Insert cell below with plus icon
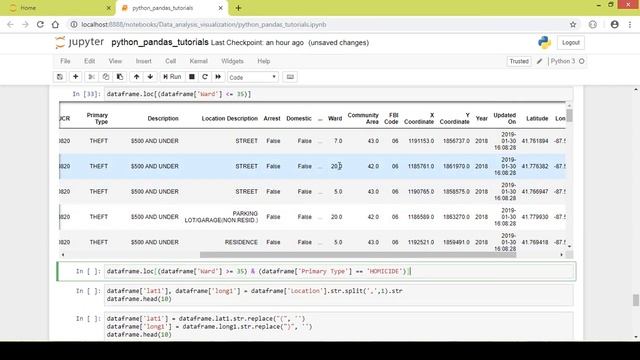The image size is (640, 360). pos(76,77)
